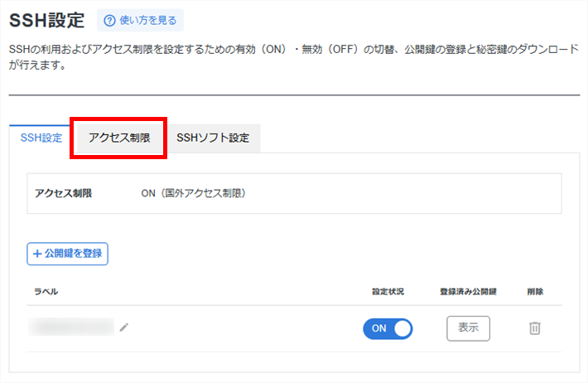The height and width of the screenshot is (383, 588).
Task: Click the 表示 button for registered public key
Action: tap(468, 328)
